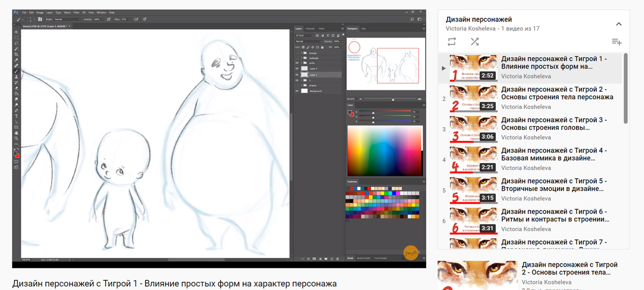Click the playlist scrollbar
Screen dimensions: 644x290
[626, 88]
